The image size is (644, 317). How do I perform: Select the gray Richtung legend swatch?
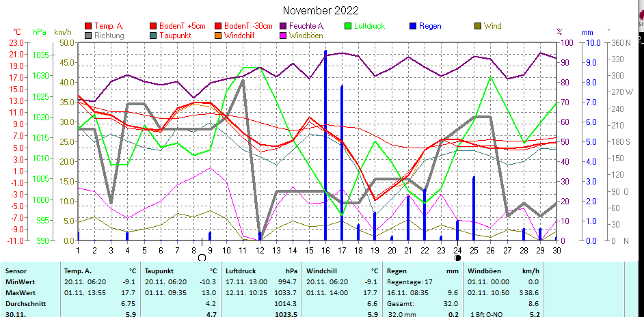[88, 36]
